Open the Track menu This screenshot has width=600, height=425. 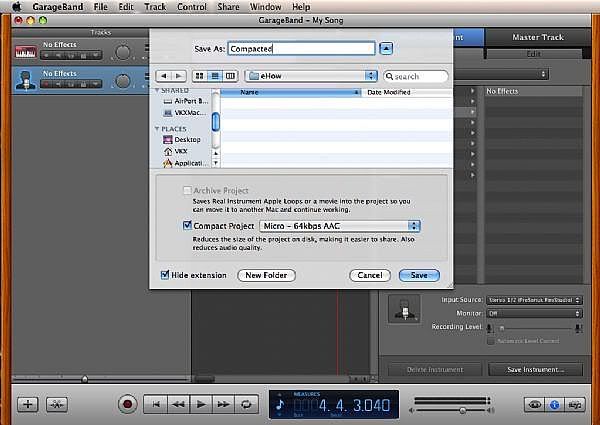(x=155, y=7)
